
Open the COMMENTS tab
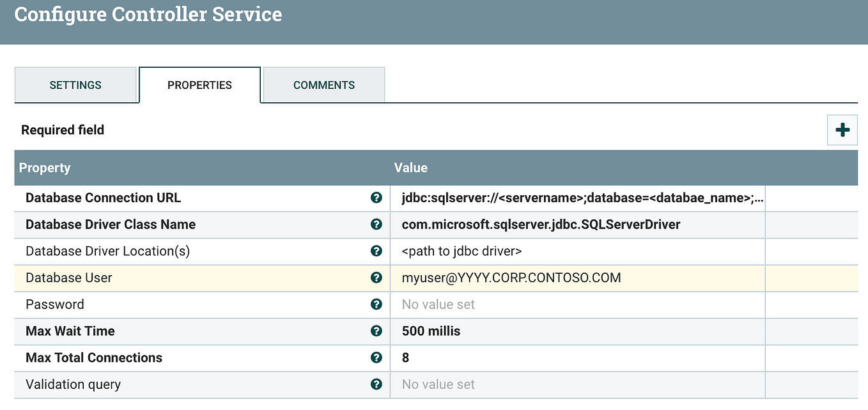[x=323, y=84]
